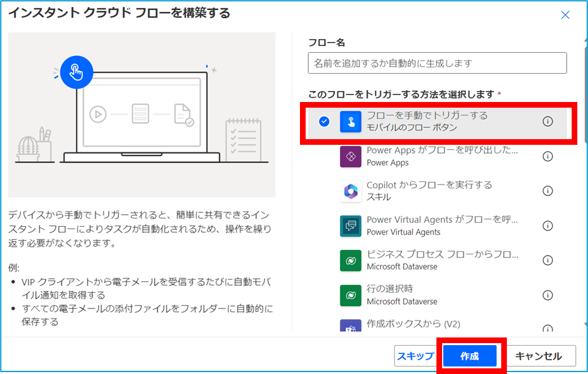
Task: Click the Dataverse icon beside 行の選択時
Action: tap(351, 295)
